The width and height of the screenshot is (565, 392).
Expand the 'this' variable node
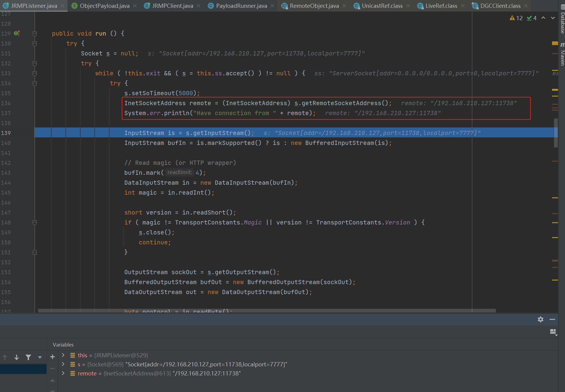point(63,355)
